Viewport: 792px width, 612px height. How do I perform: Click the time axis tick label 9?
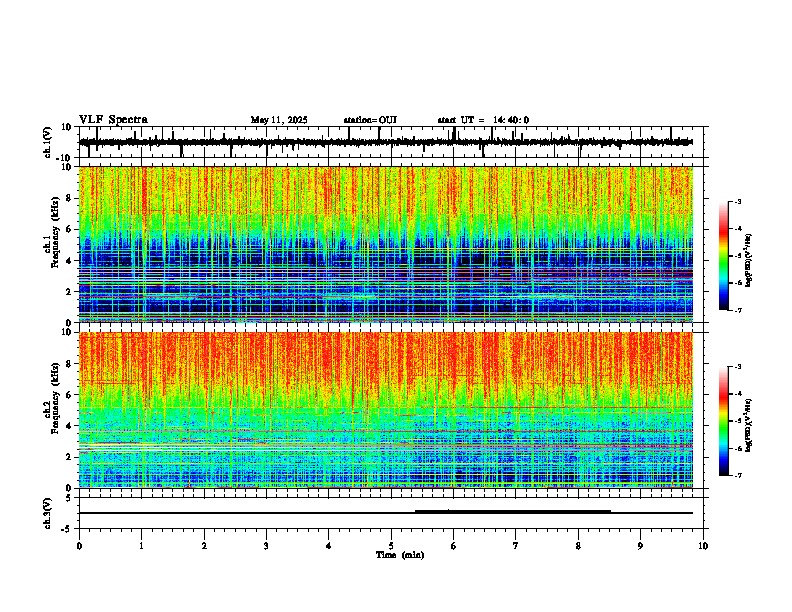(640, 546)
